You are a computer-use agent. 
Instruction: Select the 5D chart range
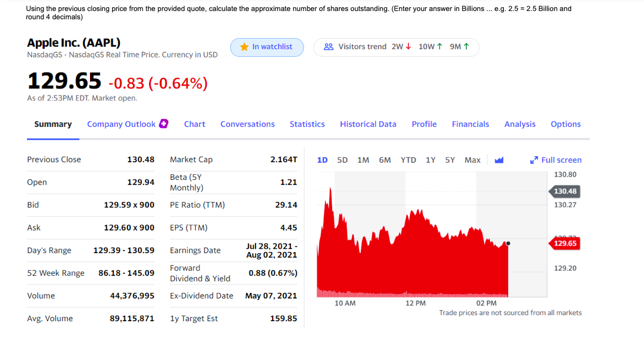pos(343,160)
